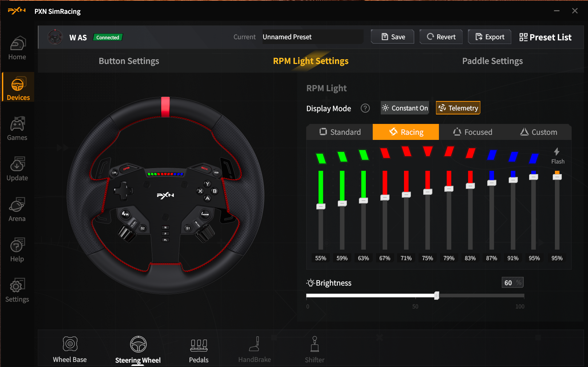Click the Flash lightning icon
The width and height of the screenshot is (588, 367).
coord(557,152)
